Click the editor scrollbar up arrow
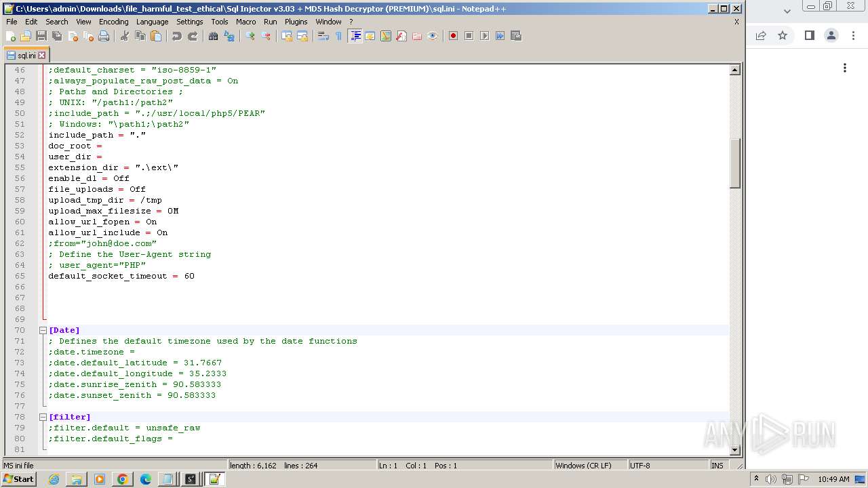This screenshot has width=868, height=488. (x=734, y=70)
